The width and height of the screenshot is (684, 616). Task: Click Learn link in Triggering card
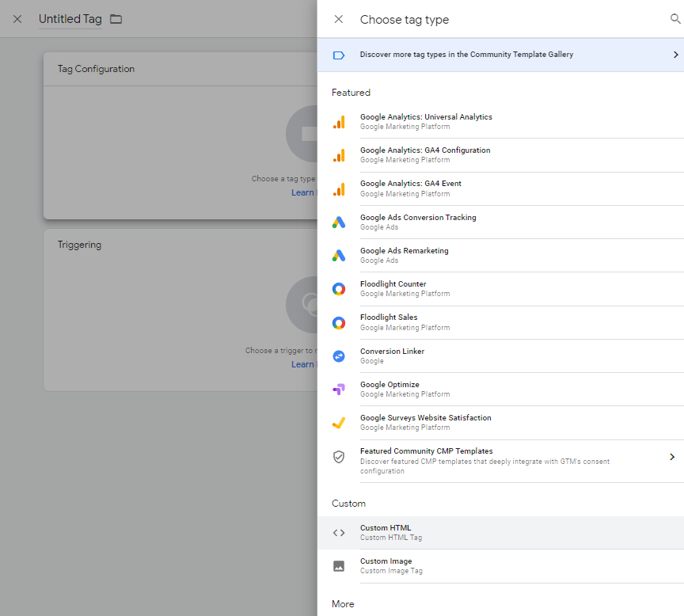coord(304,364)
